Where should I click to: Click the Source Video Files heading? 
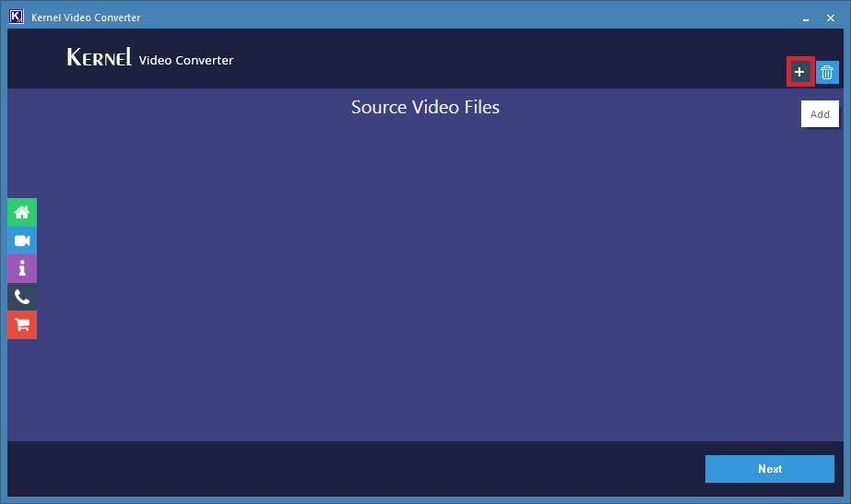pos(425,108)
